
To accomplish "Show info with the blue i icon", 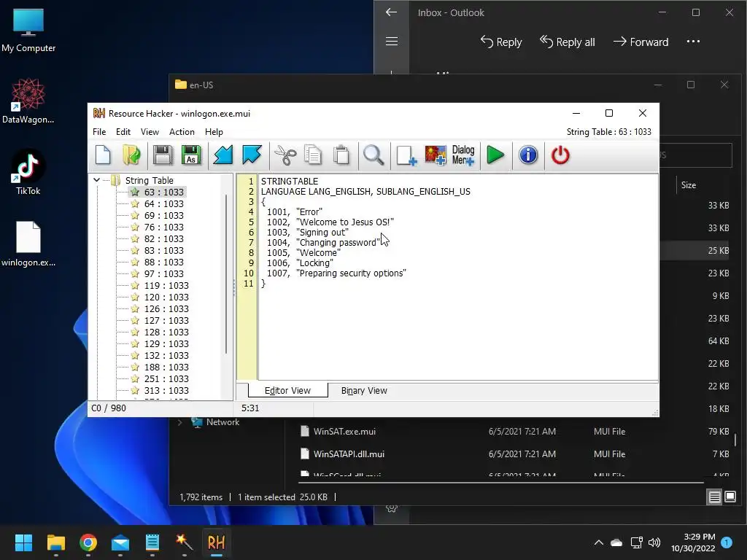I will [528, 155].
